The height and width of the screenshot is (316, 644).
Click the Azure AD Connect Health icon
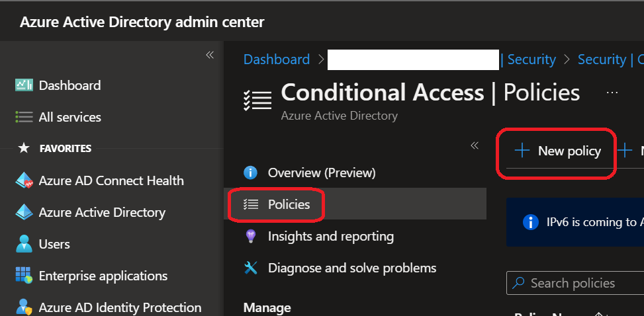pos(24,180)
